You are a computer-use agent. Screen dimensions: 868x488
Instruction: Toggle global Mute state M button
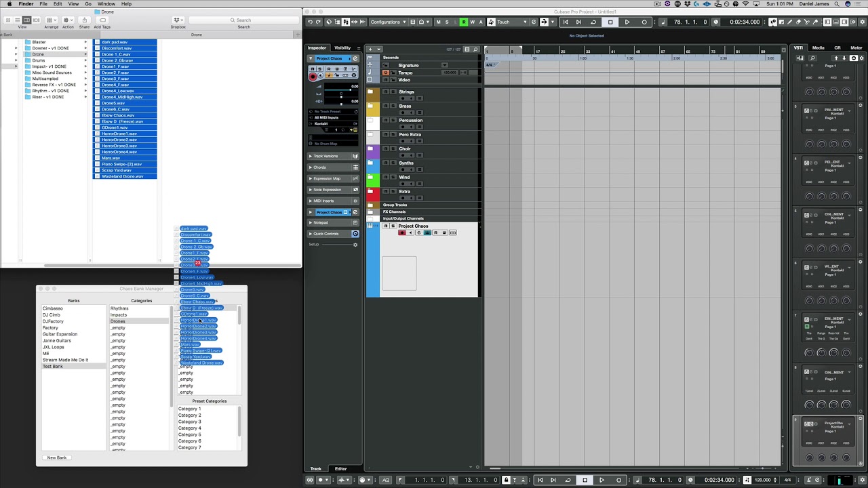[438, 22]
